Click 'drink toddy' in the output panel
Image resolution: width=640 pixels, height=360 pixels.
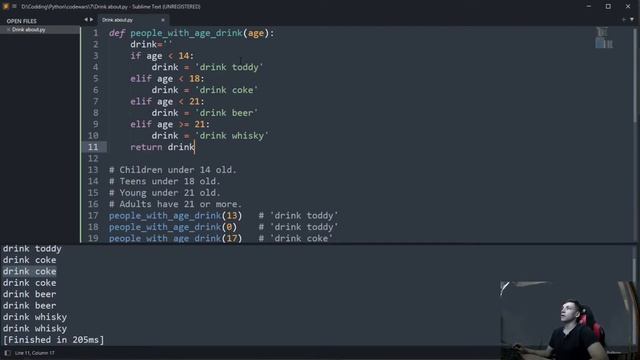32,249
